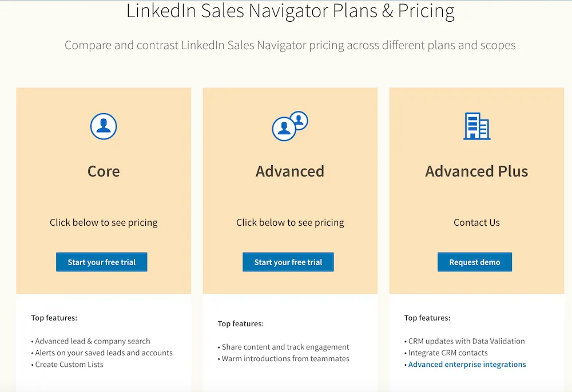Image resolution: width=572 pixels, height=392 pixels.
Task: Click the Contact Us text
Action: [x=476, y=222]
